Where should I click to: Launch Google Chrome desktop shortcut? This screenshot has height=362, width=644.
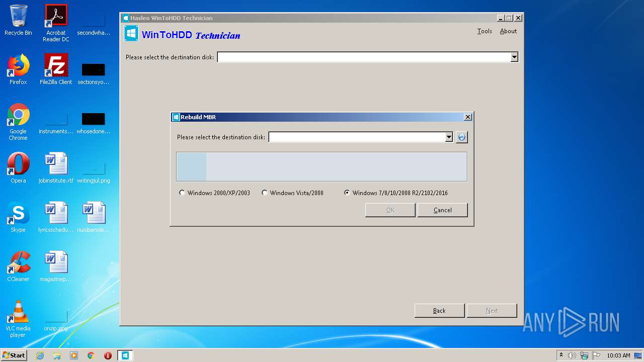click(x=18, y=122)
